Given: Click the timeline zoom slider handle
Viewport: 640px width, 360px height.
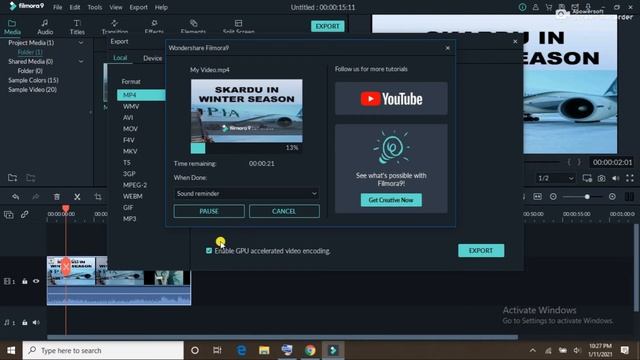Looking at the screenshot, I should [x=587, y=197].
